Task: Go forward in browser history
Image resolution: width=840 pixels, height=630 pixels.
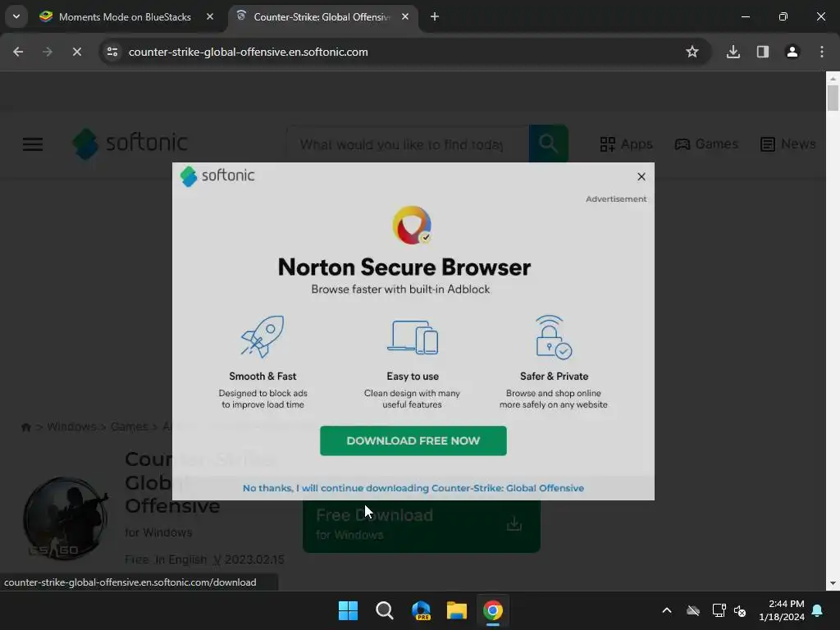Action: point(47,52)
